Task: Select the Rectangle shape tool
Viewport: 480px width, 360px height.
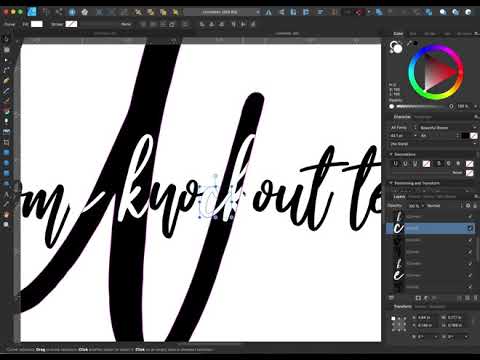Action: click(6, 153)
